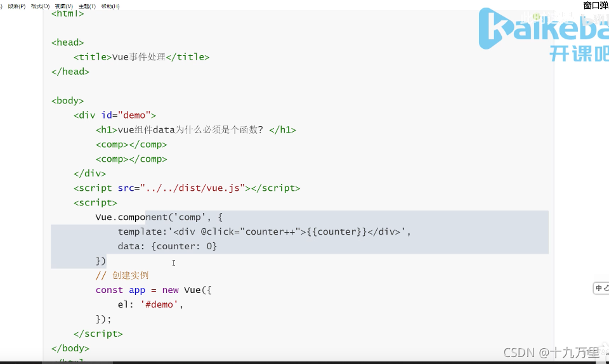Click the </div> closing tag line
Screen dimensions: 609x364
coord(89,174)
